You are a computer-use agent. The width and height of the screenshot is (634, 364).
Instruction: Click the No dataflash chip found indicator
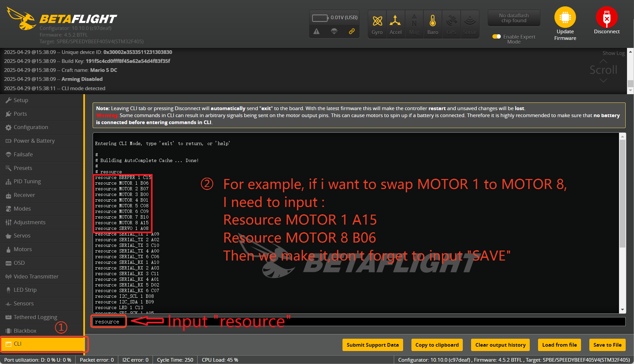[x=514, y=18]
